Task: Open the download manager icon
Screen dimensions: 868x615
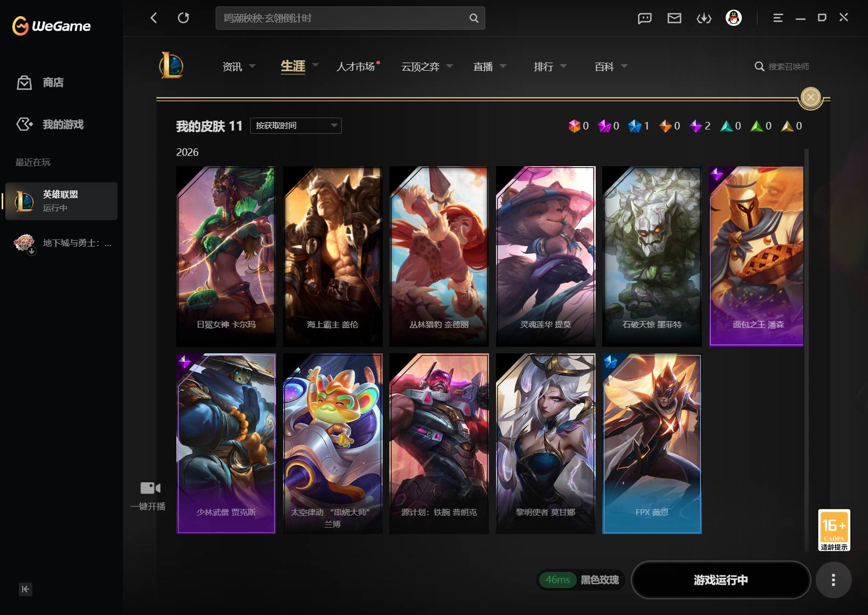Action: point(704,18)
